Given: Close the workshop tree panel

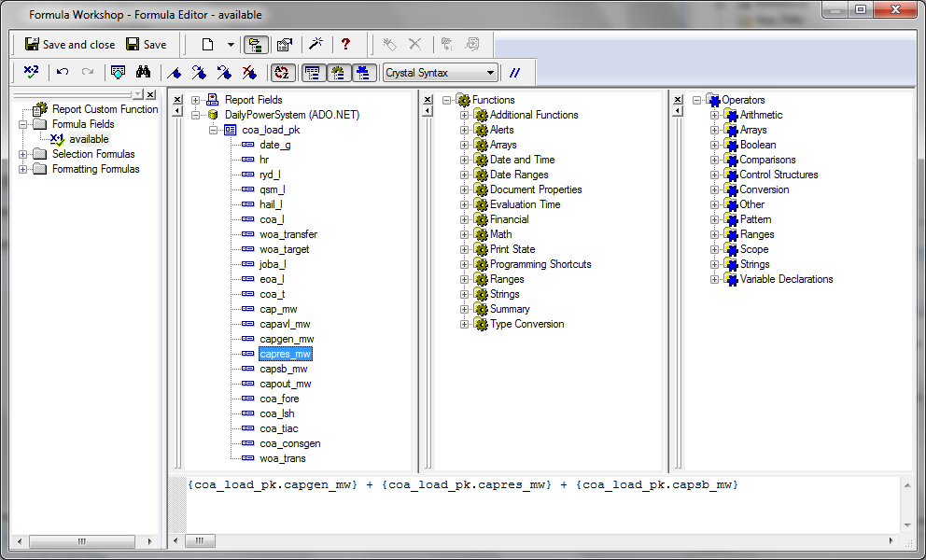Looking at the screenshot, I should (150, 94).
